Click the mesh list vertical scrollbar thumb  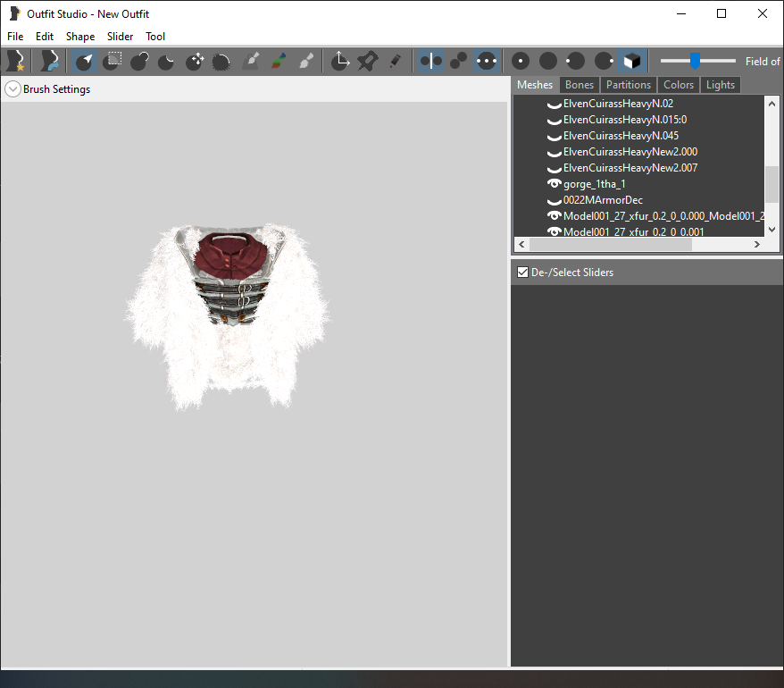pos(771,184)
